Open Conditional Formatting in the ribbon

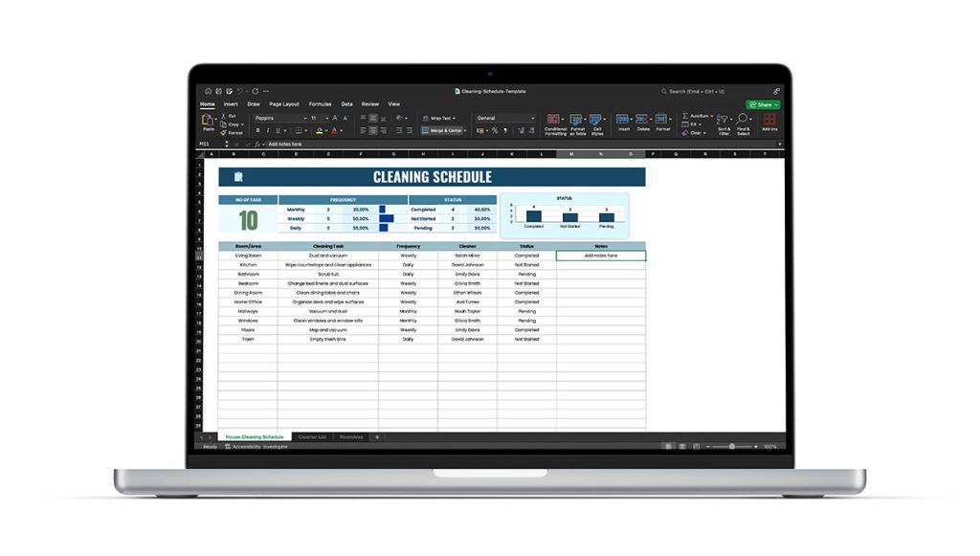(555, 121)
